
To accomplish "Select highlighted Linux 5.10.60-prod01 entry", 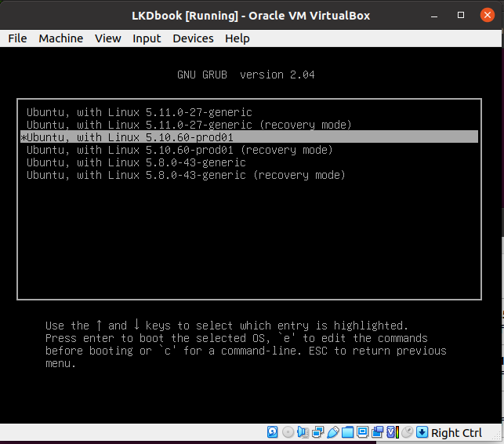I will tap(249, 137).
